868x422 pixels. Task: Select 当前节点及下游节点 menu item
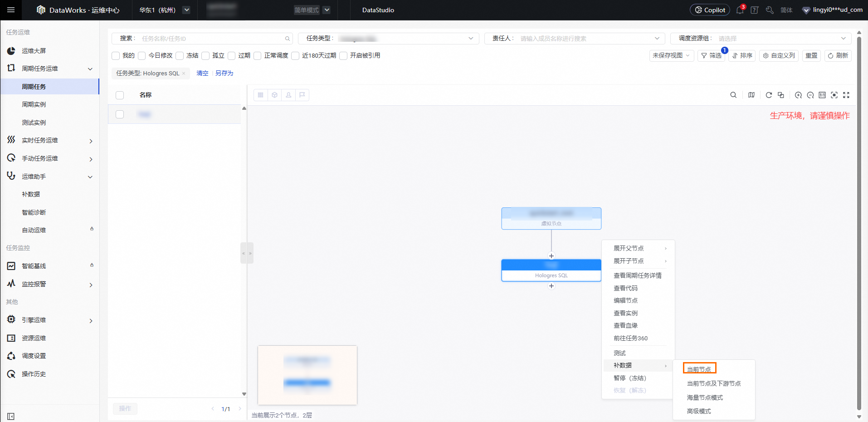[x=714, y=383]
